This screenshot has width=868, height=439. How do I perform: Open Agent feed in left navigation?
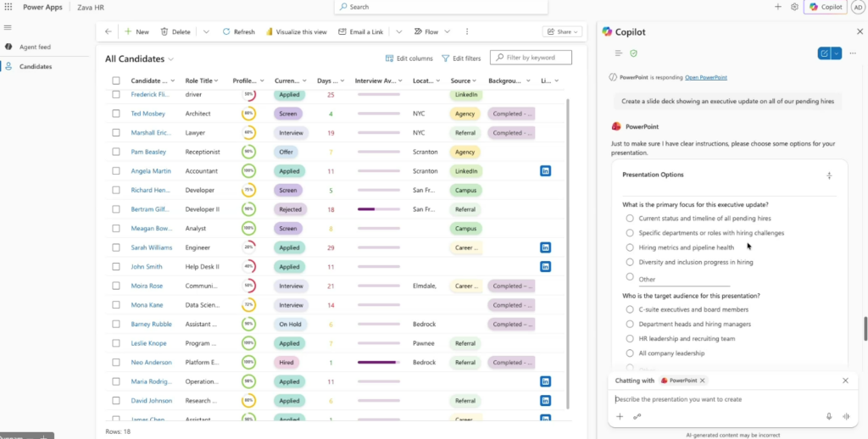tap(35, 47)
